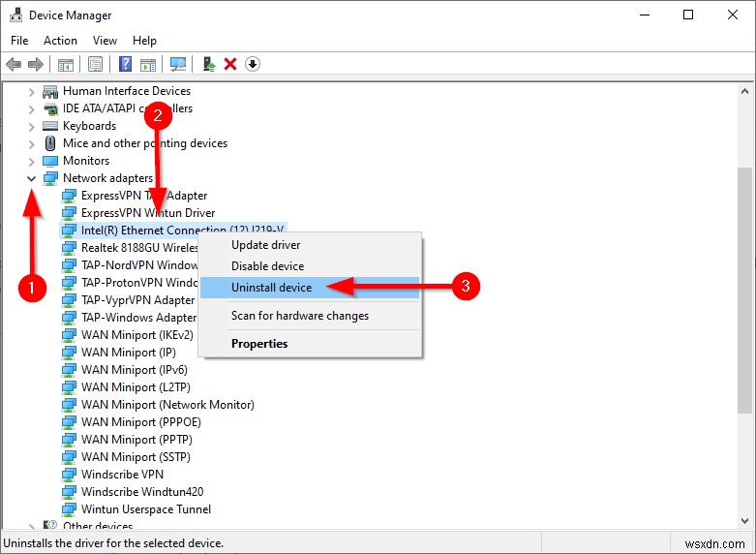Select WAN Miniport (IP)
The height and width of the screenshot is (554, 756).
[x=129, y=353]
